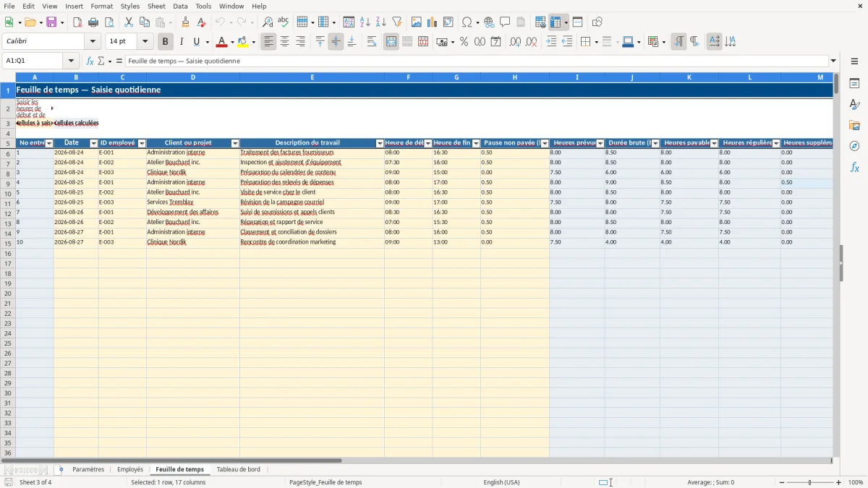Select cell with Services Tremblay

[193, 202]
